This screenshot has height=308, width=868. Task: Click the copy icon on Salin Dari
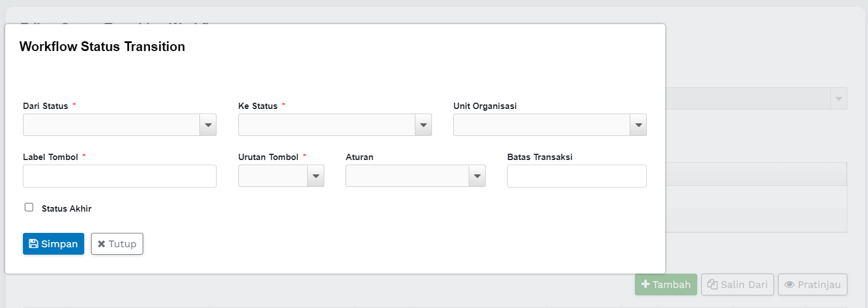pyautogui.click(x=712, y=284)
